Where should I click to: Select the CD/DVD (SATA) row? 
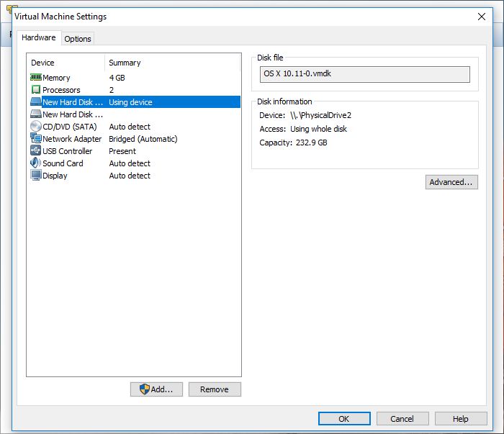pos(135,126)
